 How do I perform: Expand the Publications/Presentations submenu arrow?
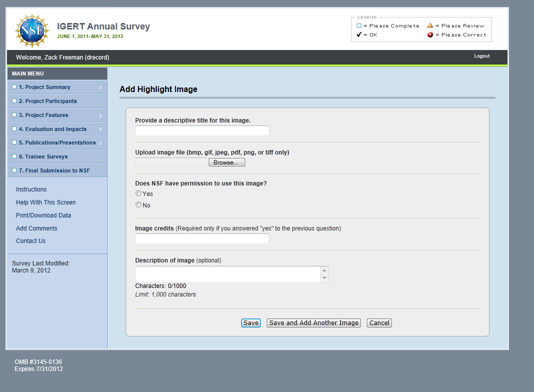tap(101, 143)
